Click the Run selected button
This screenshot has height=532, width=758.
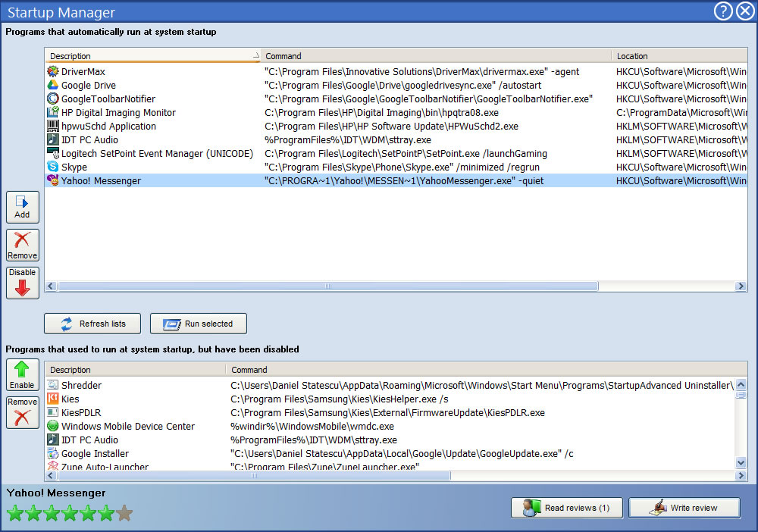(x=198, y=324)
